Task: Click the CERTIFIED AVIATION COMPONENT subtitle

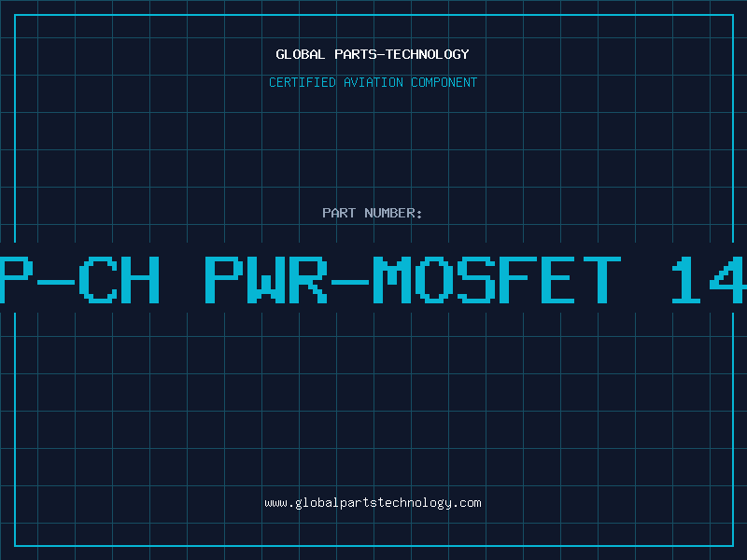Action: pyautogui.click(x=373, y=82)
